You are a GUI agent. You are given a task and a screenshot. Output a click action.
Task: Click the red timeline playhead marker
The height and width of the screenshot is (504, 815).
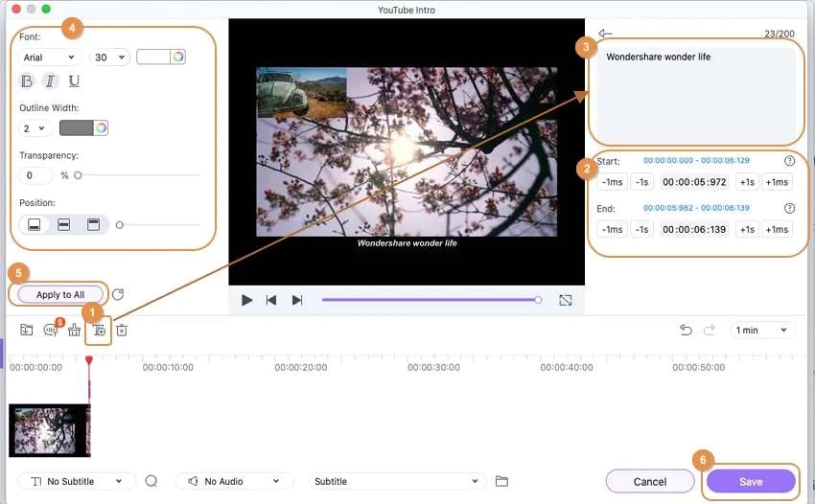89,360
